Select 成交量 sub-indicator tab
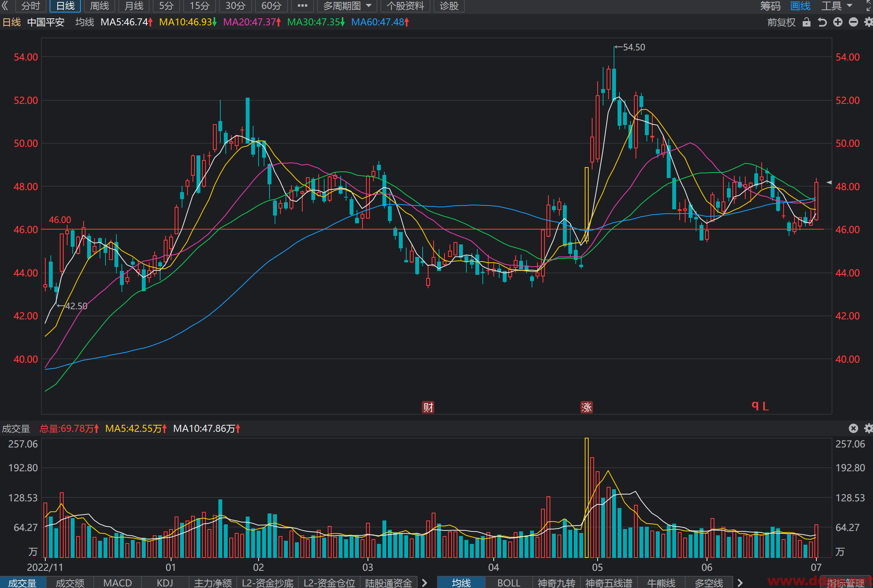The width and height of the screenshot is (873, 588). click(22, 583)
